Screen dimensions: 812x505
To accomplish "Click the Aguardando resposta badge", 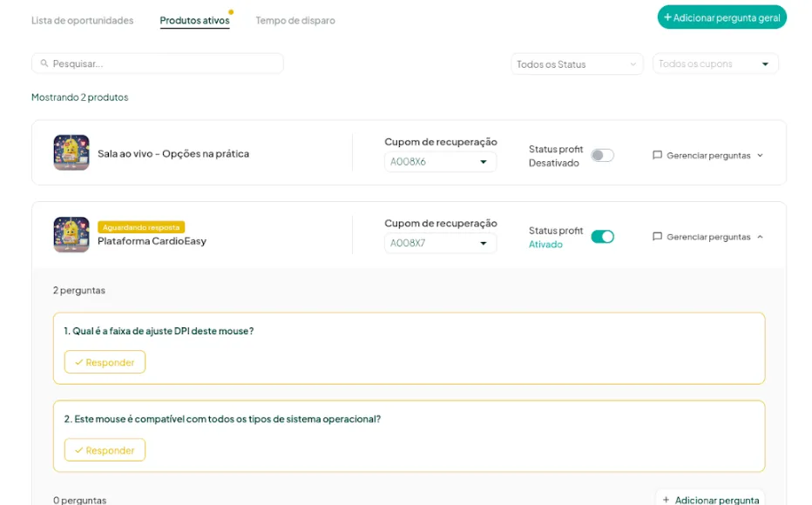I will point(141,227).
